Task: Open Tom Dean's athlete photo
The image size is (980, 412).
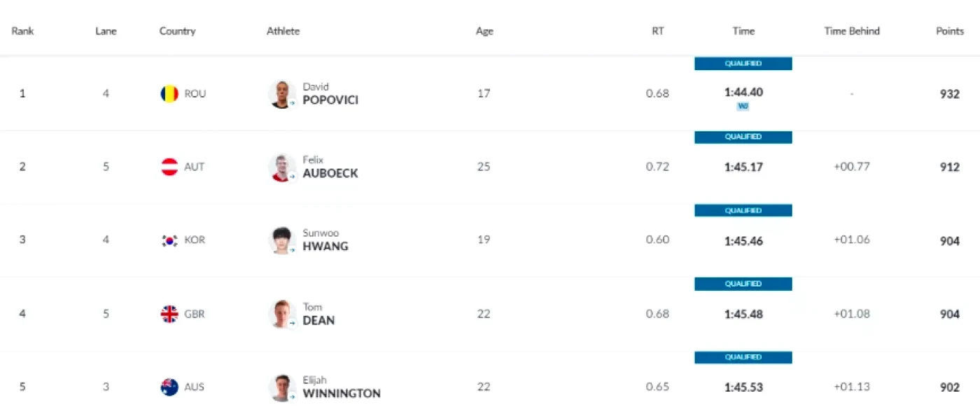Action: click(x=282, y=314)
